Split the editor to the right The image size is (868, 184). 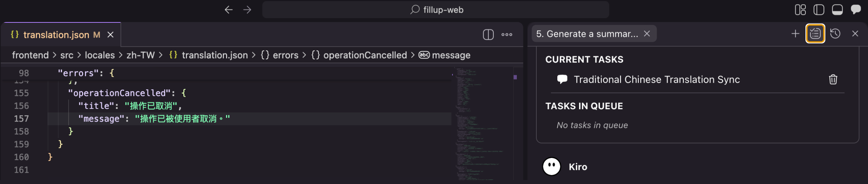tap(488, 35)
